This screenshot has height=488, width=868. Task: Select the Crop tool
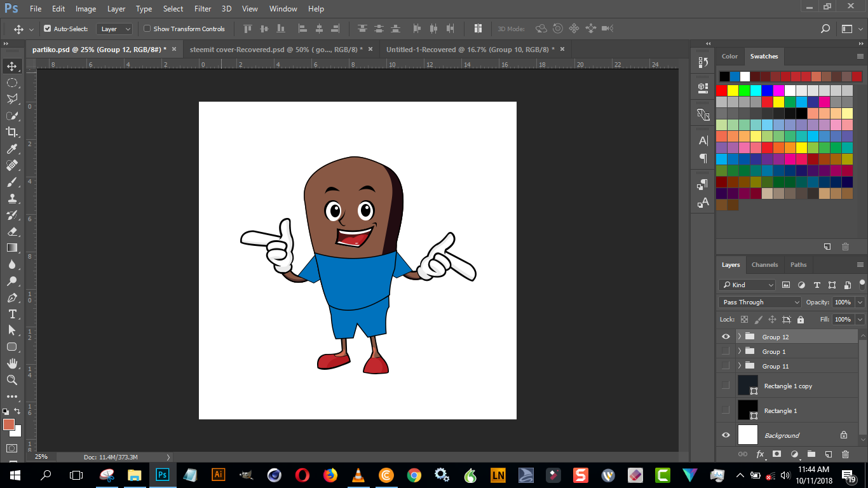coord(12,132)
